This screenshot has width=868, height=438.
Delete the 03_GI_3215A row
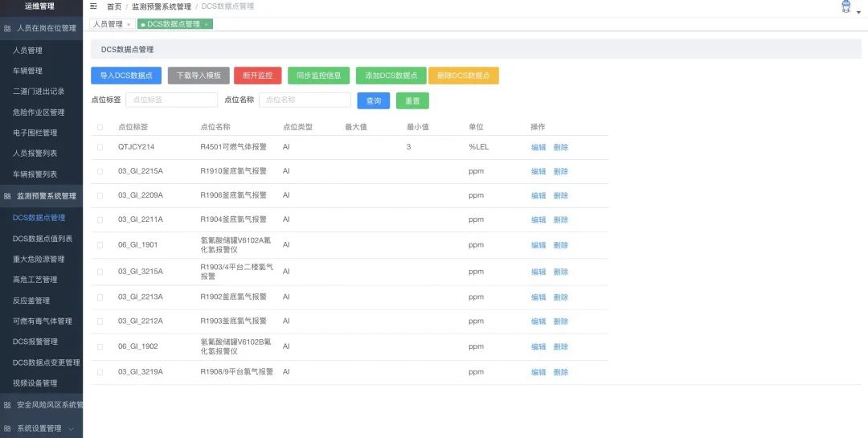pyautogui.click(x=561, y=272)
